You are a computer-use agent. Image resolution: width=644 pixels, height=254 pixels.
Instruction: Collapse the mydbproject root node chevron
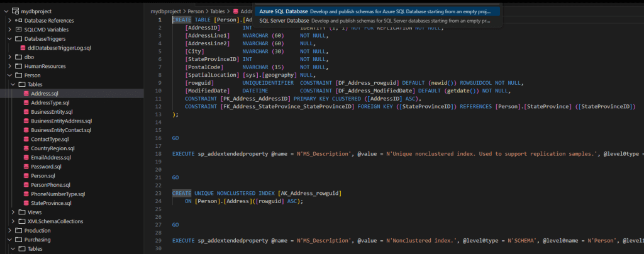coord(6,11)
